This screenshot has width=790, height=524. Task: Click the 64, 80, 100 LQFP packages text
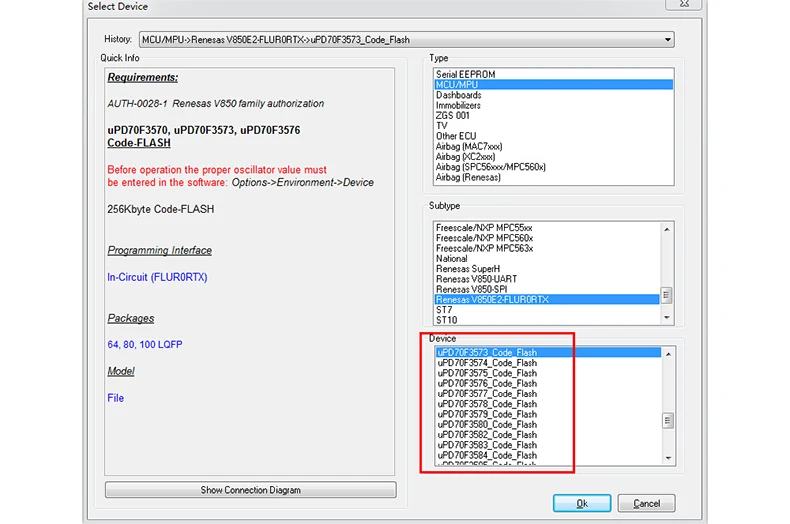pos(145,345)
